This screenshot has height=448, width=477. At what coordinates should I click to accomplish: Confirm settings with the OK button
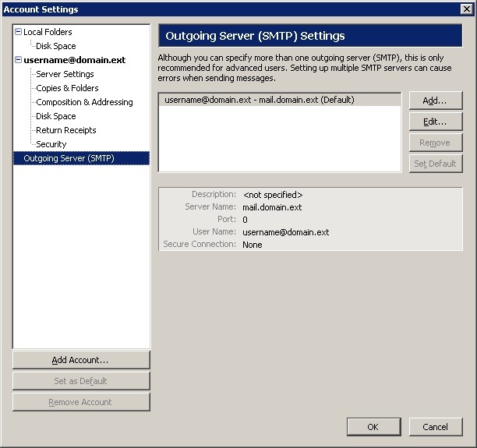(373, 427)
